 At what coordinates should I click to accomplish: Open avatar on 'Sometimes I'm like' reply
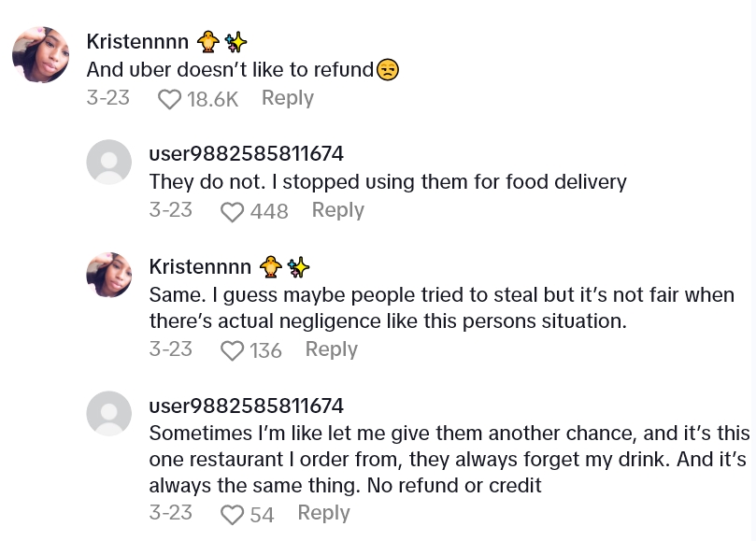[108, 413]
